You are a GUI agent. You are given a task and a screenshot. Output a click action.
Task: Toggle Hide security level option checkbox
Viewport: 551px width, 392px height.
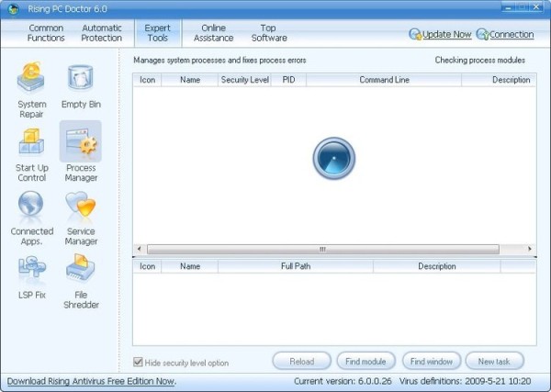click(139, 362)
